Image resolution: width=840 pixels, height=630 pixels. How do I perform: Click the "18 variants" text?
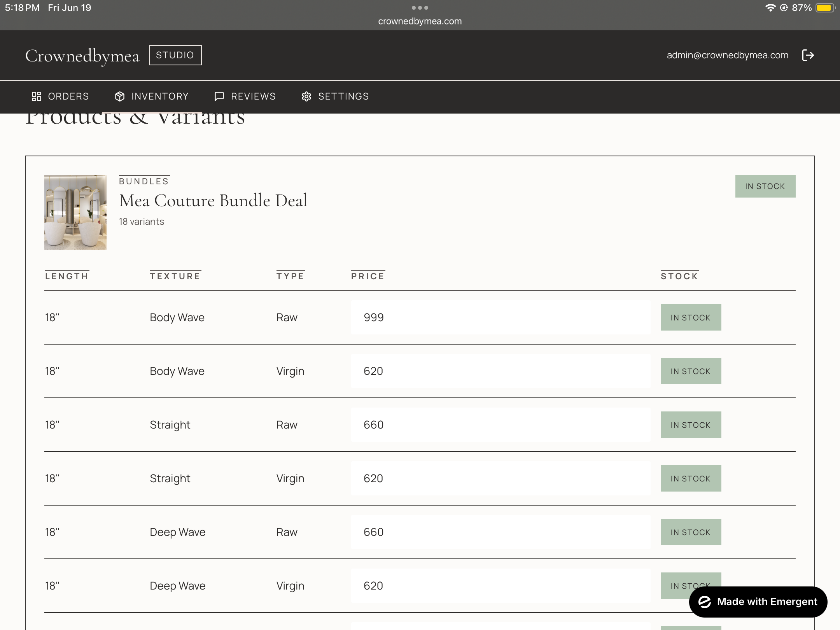pyautogui.click(x=142, y=222)
